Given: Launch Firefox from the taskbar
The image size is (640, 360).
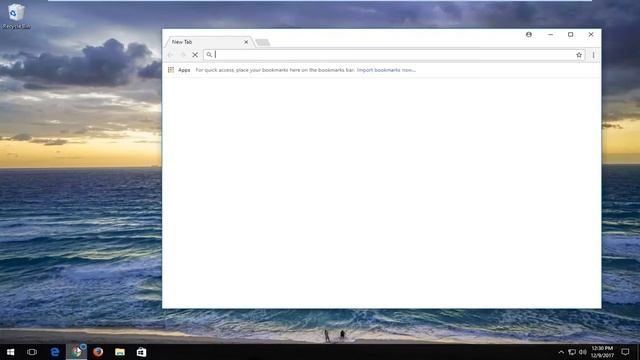Looking at the screenshot, I should pyautogui.click(x=98, y=352).
